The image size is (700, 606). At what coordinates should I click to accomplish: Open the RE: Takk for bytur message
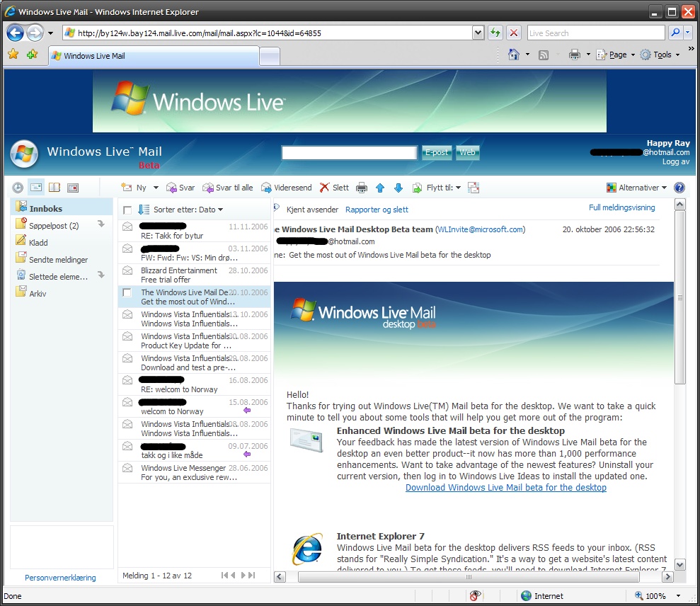click(x=194, y=231)
